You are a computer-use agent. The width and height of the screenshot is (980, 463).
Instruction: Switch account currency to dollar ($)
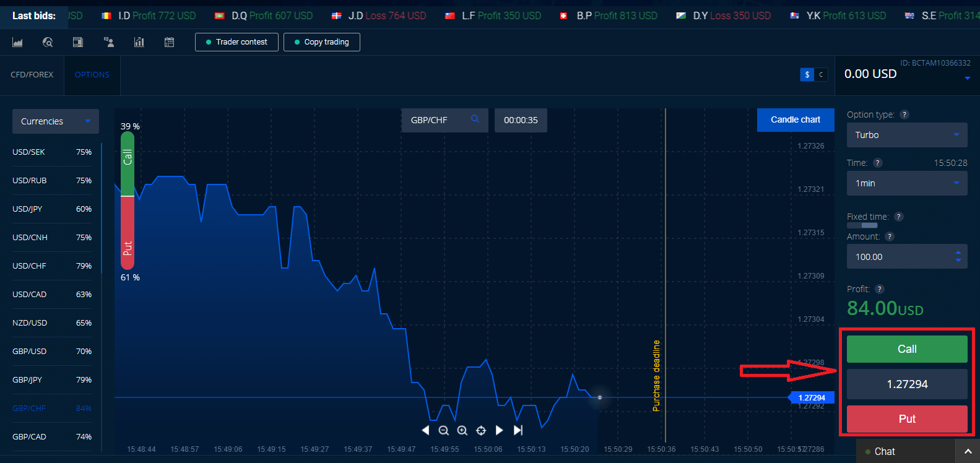[x=807, y=74]
